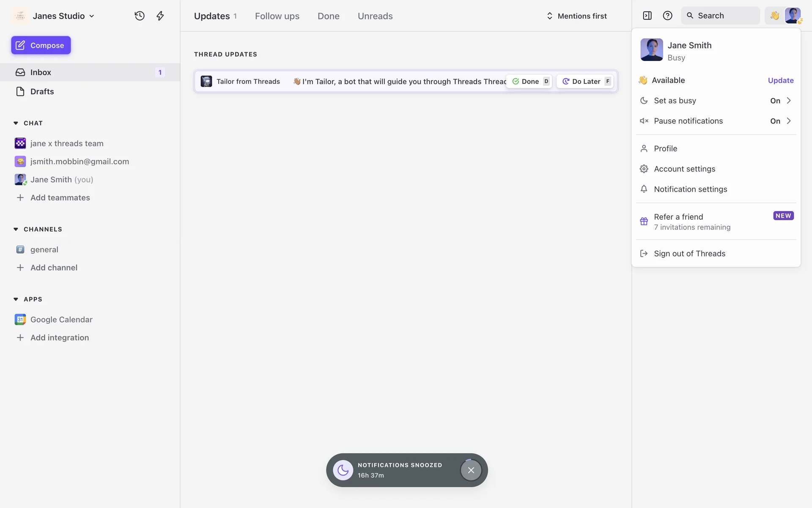Open Janes Studio workspace dropdown
This screenshot has width=812, height=508.
point(59,16)
